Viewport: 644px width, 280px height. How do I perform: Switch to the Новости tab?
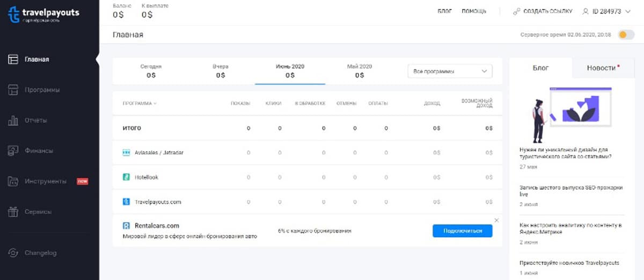coord(603,68)
